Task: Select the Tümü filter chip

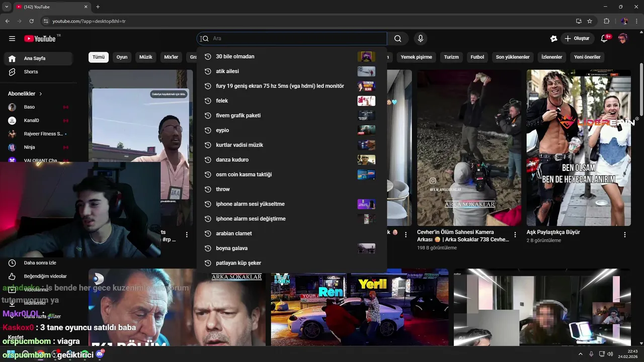Action: coord(99,57)
